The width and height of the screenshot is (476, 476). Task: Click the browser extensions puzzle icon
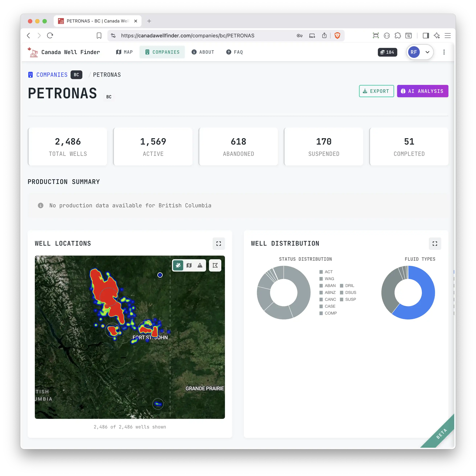(398, 36)
